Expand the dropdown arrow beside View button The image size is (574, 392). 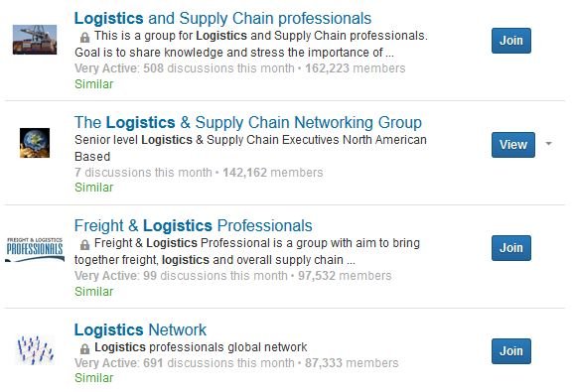click(548, 143)
